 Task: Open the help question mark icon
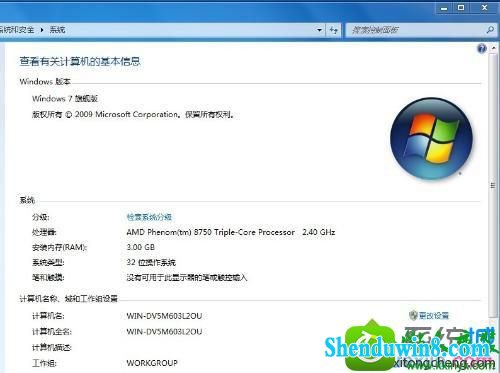pyautogui.click(x=482, y=49)
